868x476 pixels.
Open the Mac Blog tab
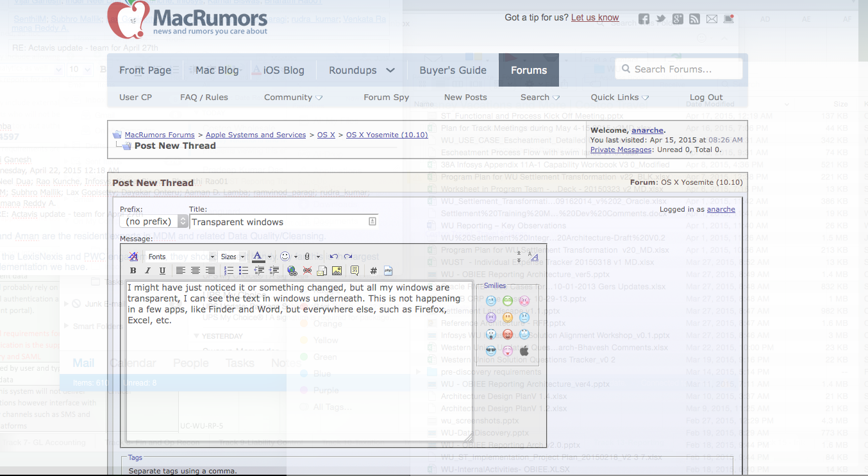click(x=217, y=70)
